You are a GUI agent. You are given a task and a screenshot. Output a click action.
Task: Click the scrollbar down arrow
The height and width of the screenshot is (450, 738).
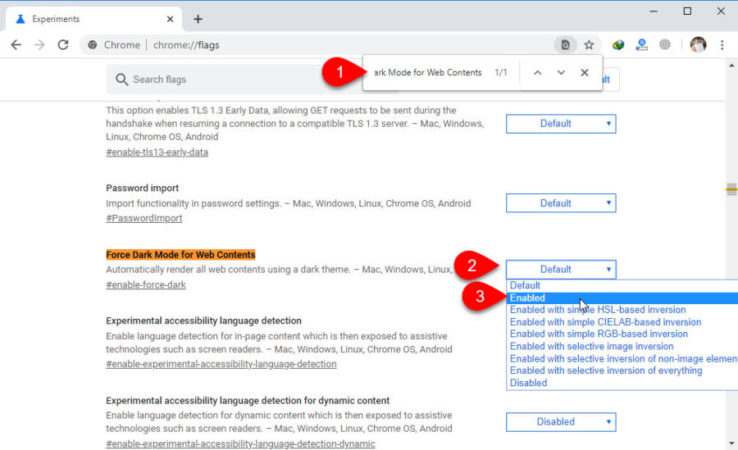(x=731, y=443)
